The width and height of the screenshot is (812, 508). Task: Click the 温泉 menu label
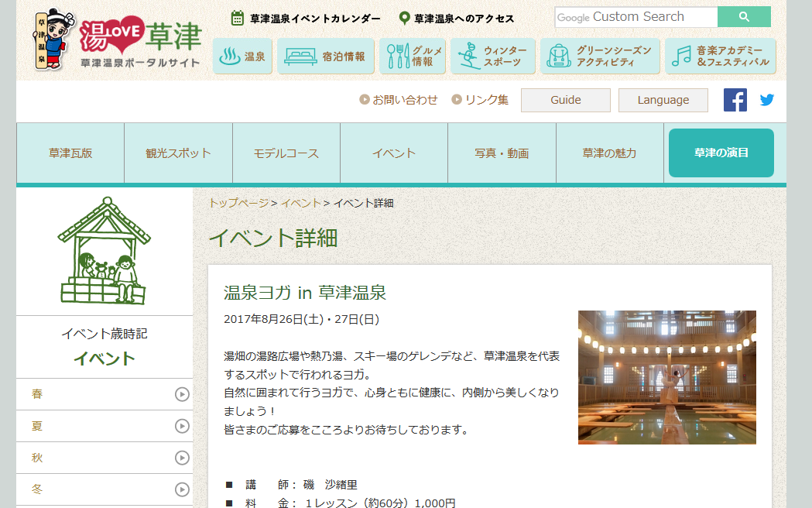[x=255, y=57]
